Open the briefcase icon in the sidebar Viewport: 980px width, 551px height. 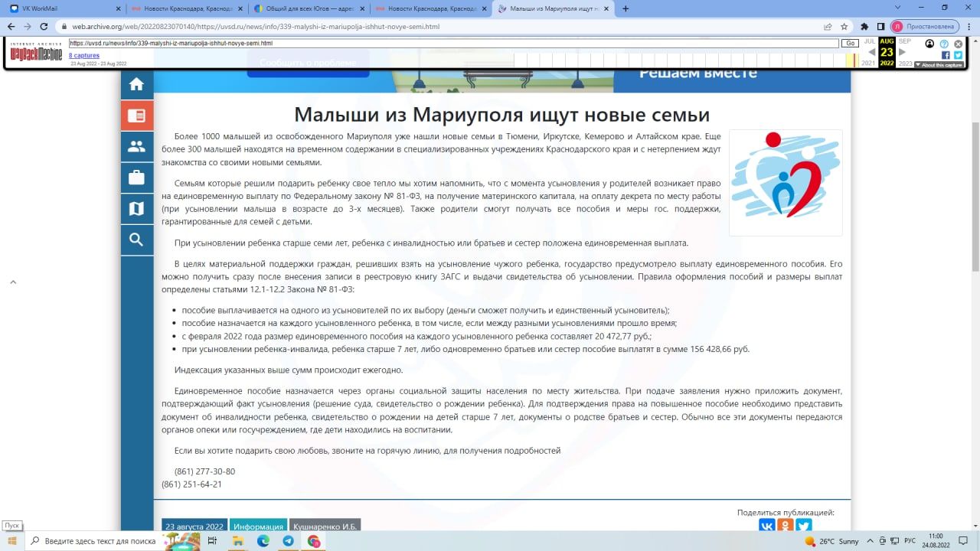(136, 178)
